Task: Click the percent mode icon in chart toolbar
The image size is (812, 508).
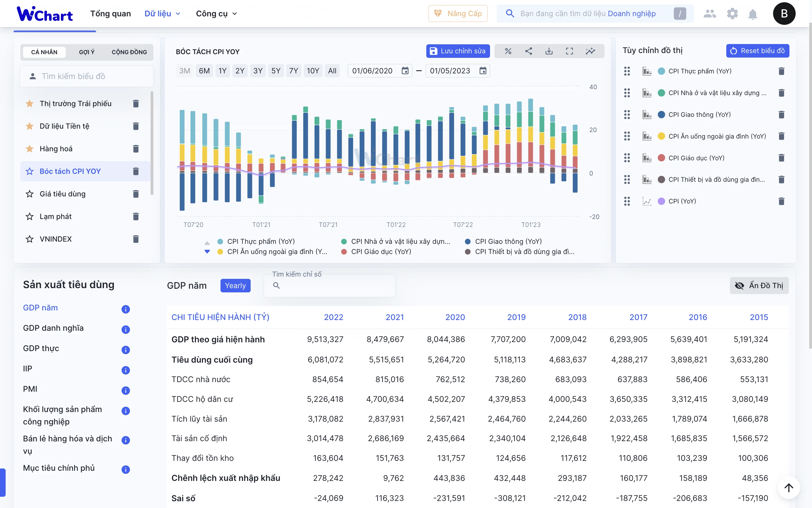Action: (508, 51)
